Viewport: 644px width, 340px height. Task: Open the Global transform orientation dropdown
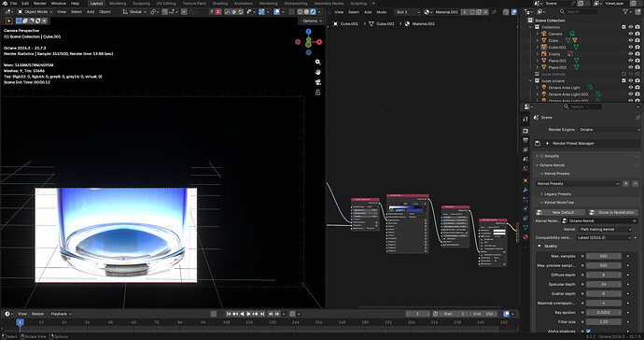coord(134,12)
